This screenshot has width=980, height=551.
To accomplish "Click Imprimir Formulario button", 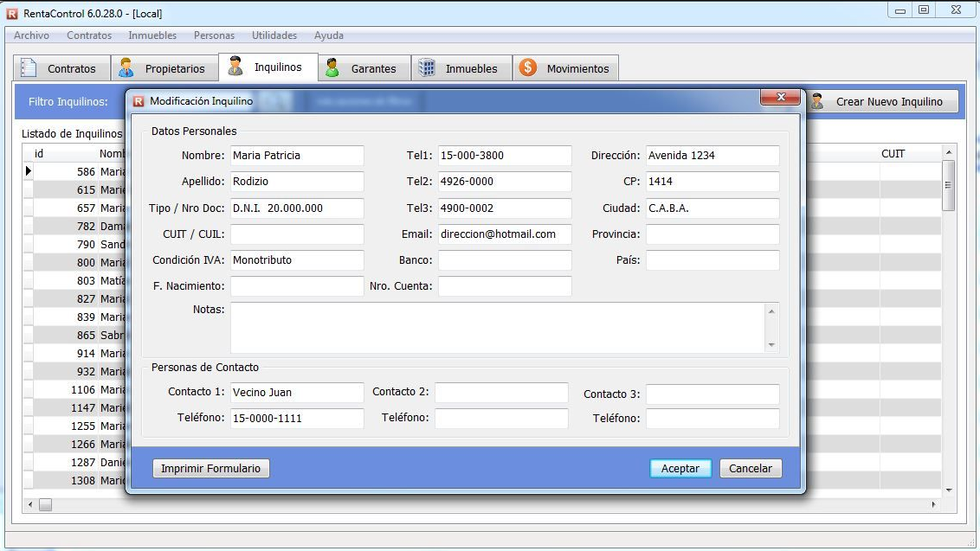I will point(210,468).
